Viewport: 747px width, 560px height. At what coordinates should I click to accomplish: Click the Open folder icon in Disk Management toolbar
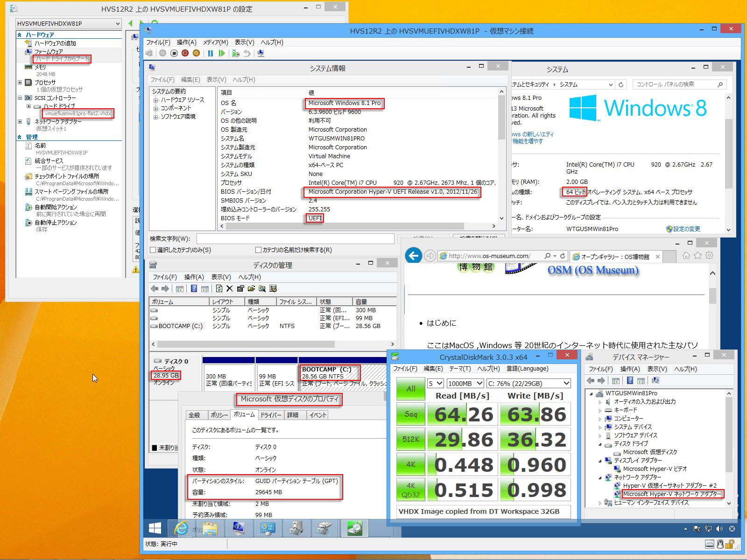coord(251,288)
